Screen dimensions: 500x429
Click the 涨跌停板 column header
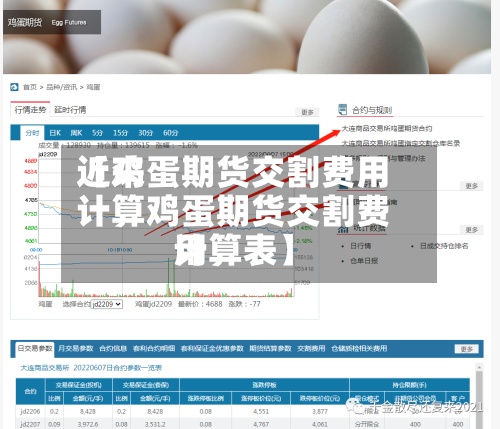[264, 385]
